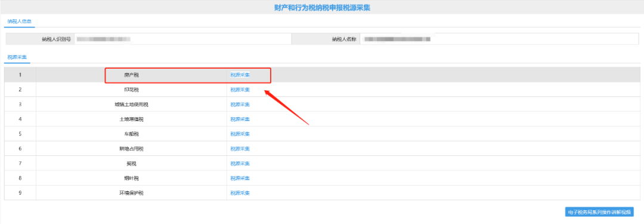Open 税源采集 link for 契税
This screenshot has width=644, height=224.
tap(240, 164)
